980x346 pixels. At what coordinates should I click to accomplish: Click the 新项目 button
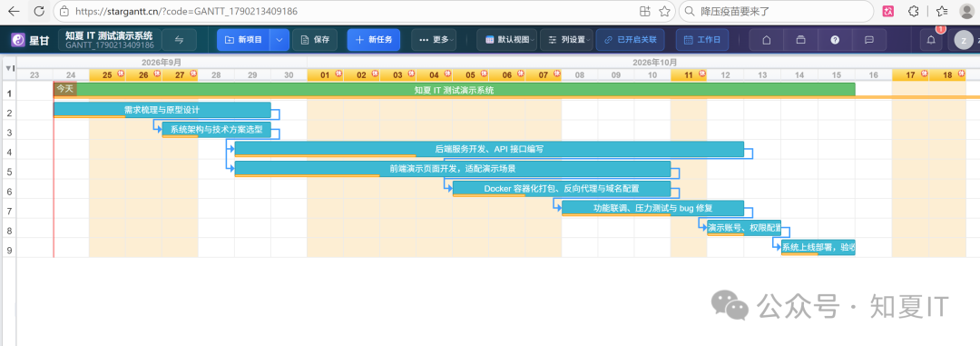245,40
